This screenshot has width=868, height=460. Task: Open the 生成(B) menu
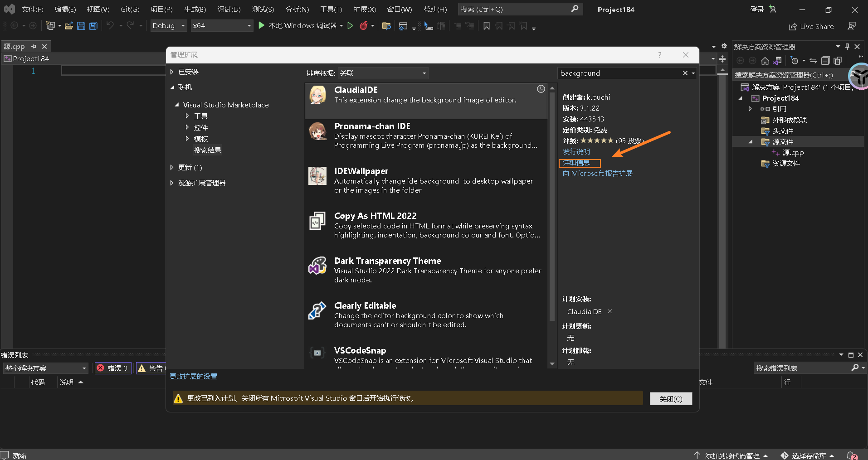click(x=195, y=10)
